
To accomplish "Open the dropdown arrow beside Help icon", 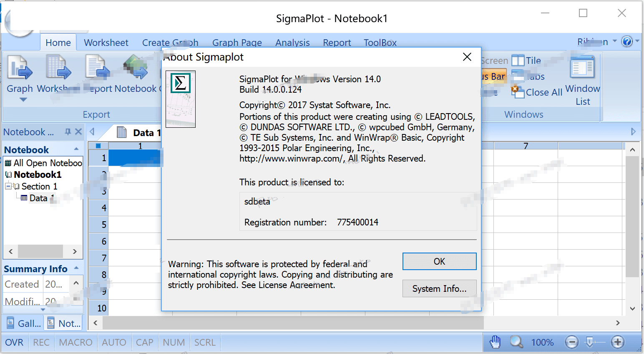I will [637, 41].
